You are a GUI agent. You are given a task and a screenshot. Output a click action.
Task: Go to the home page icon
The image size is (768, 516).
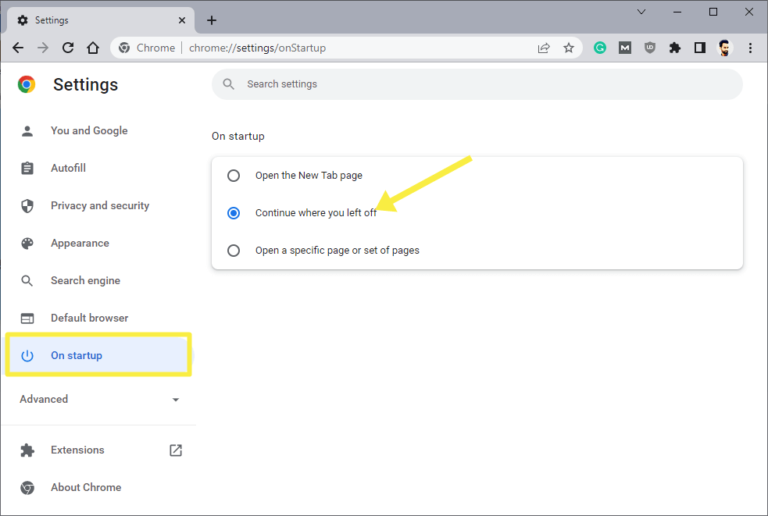(93, 47)
